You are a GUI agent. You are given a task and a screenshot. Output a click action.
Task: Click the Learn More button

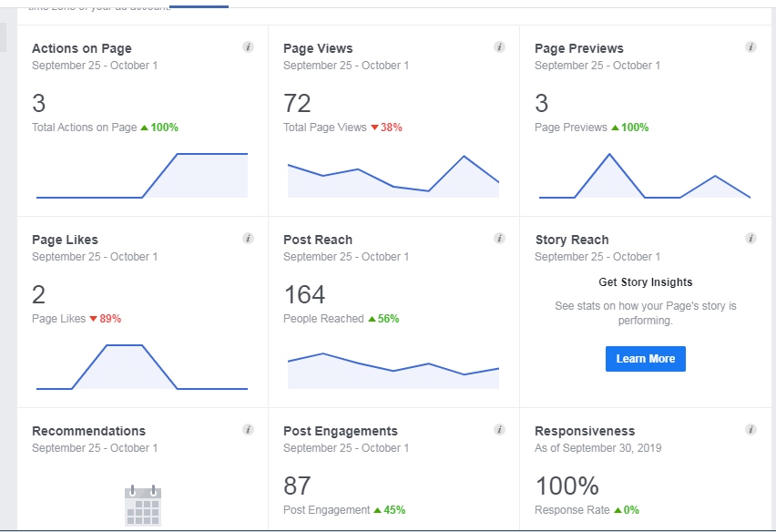pos(646,359)
